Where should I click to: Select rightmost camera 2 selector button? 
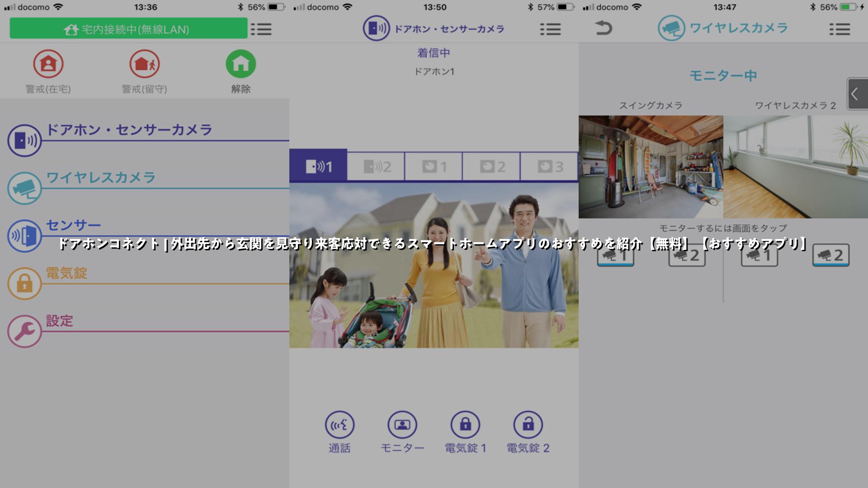coord(831,255)
